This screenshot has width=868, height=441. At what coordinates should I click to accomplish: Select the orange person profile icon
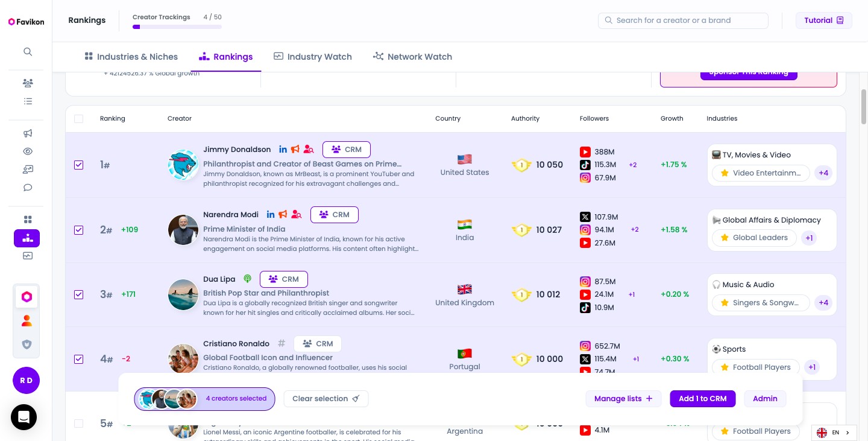pos(27,320)
